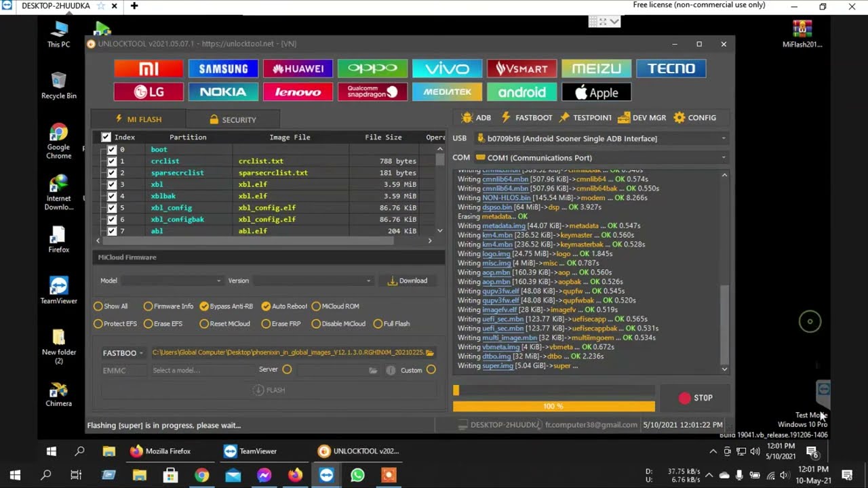
Task: Click super.img link in the log
Action: [498, 366]
